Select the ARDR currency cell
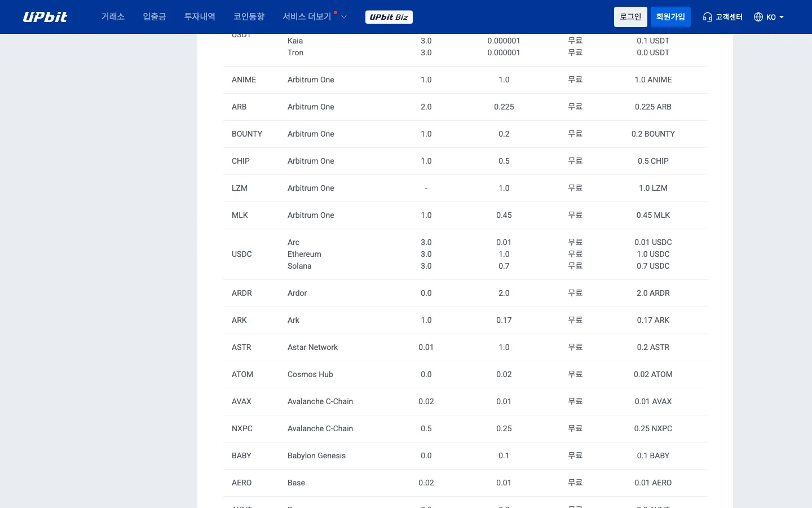 pos(242,293)
